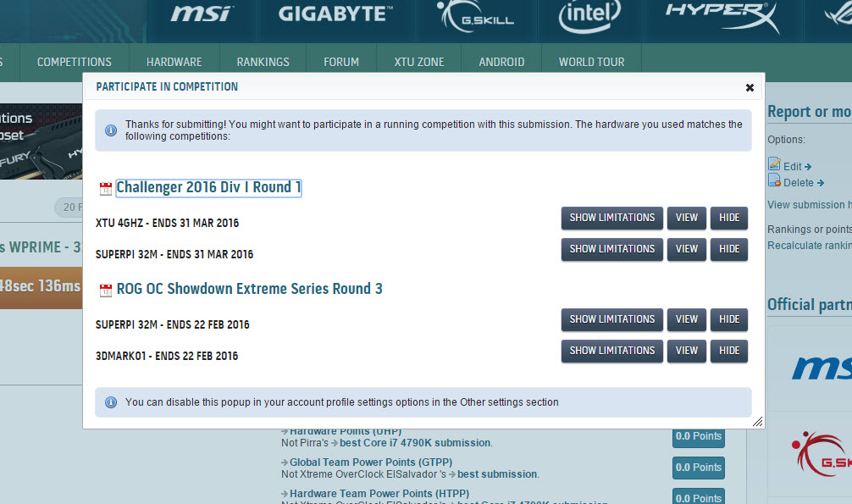
Task: View SuperPi 32M stage ending 22 Feb
Action: 686,319
